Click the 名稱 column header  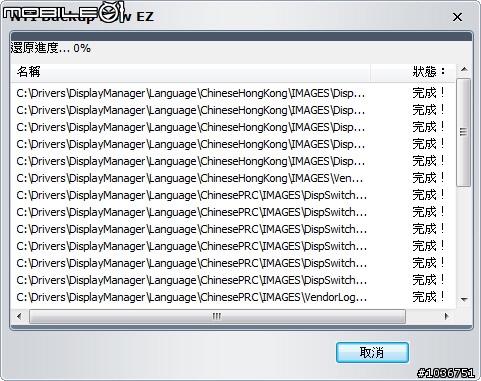[190, 72]
